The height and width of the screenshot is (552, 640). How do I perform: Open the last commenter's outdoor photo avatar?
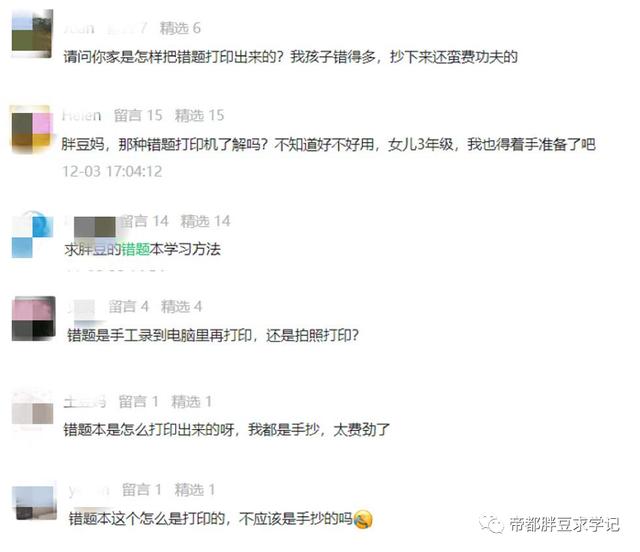tap(35, 502)
